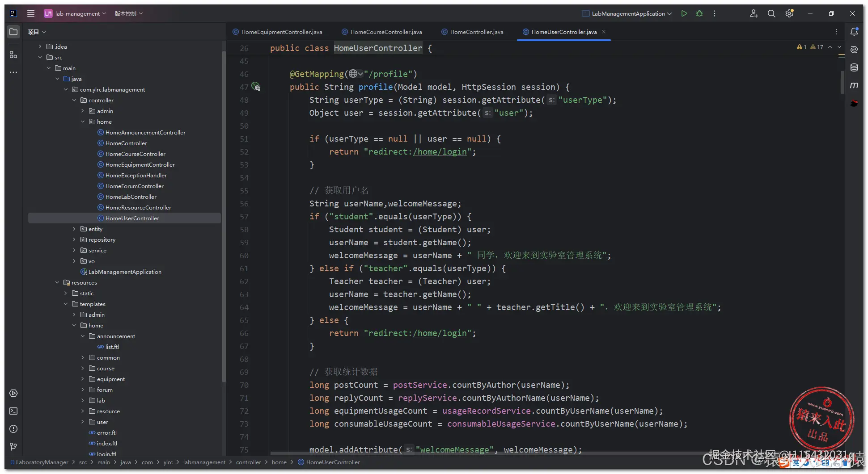Viewport: 868px width, 474px height.
Task: Select HomeExceptionHandler in project tree
Action: pos(136,175)
